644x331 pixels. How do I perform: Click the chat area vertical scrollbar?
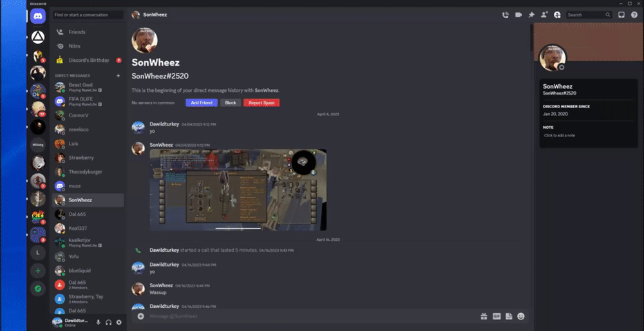(531, 37)
